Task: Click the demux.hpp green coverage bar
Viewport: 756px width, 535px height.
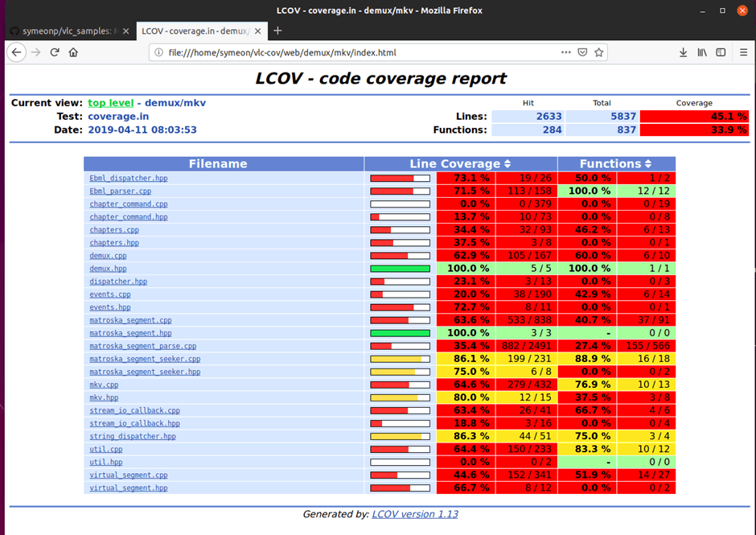Action: [x=400, y=269]
